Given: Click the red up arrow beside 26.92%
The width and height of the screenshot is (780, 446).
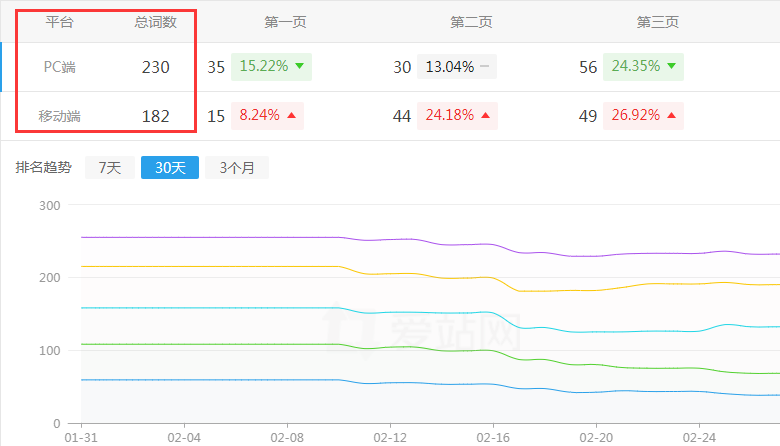Looking at the screenshot, I should [671, 116].
